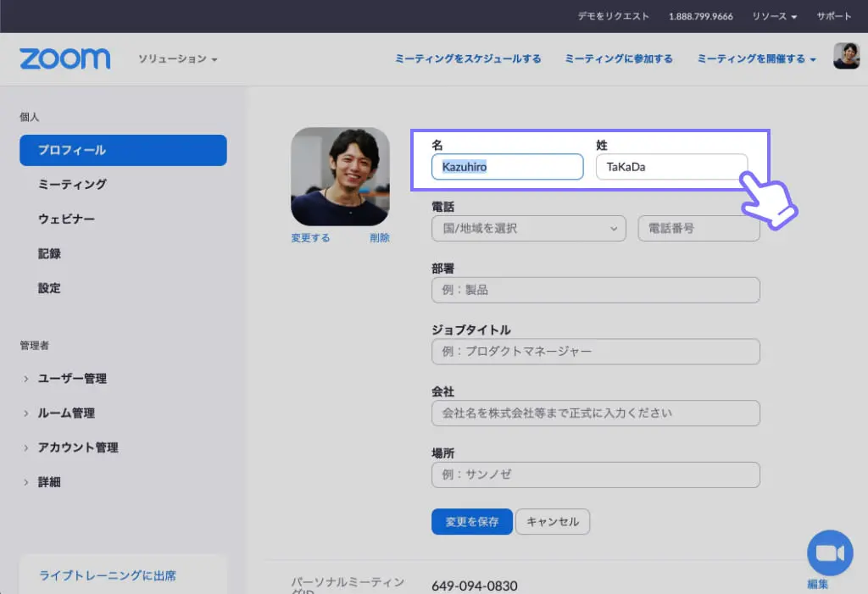Expand the 詳細 section
Image resolution: width=868 pixels, height=594 pixels.
(x=49, y=481)
